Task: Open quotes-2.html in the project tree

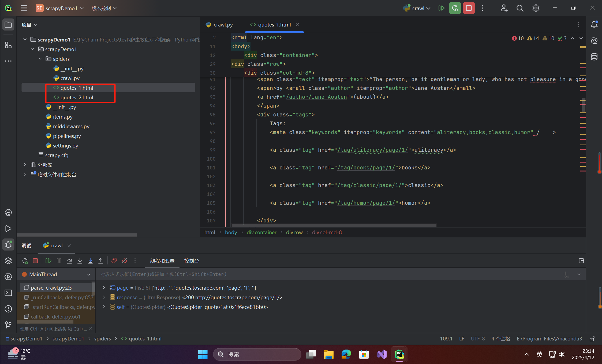Action: 77,97
